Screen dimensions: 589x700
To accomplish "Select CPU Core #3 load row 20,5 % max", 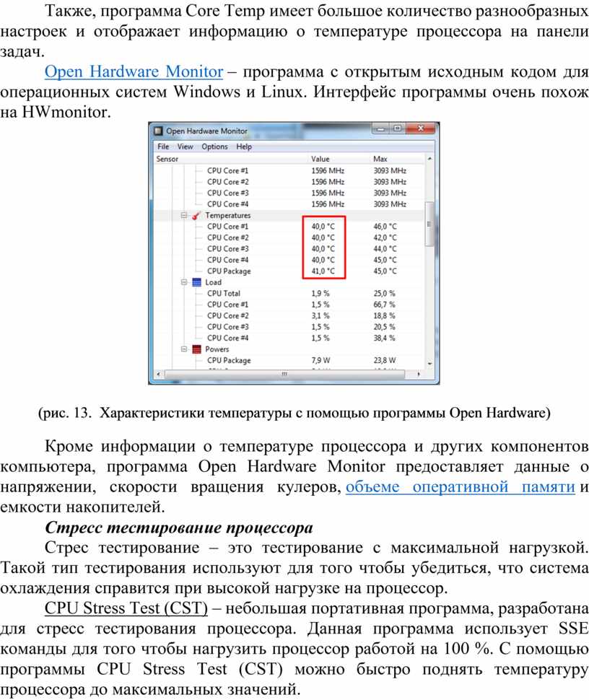I will click(x=289, y=327).
